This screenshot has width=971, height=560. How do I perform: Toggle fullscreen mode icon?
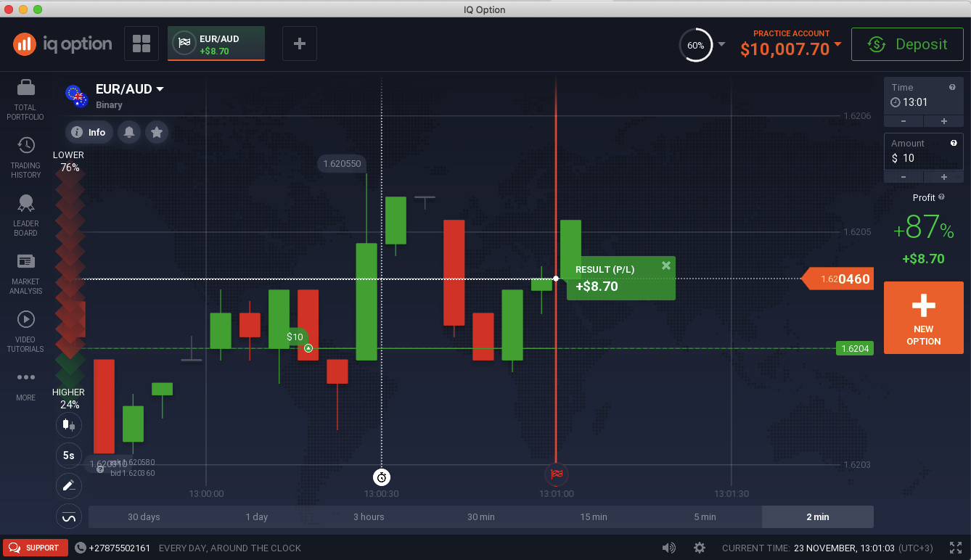956,548
